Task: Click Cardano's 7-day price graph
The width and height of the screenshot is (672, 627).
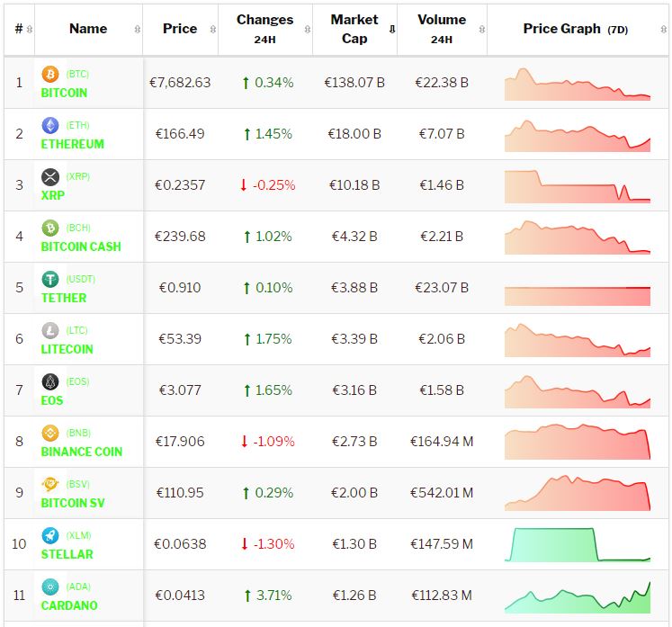Action: 578,597
